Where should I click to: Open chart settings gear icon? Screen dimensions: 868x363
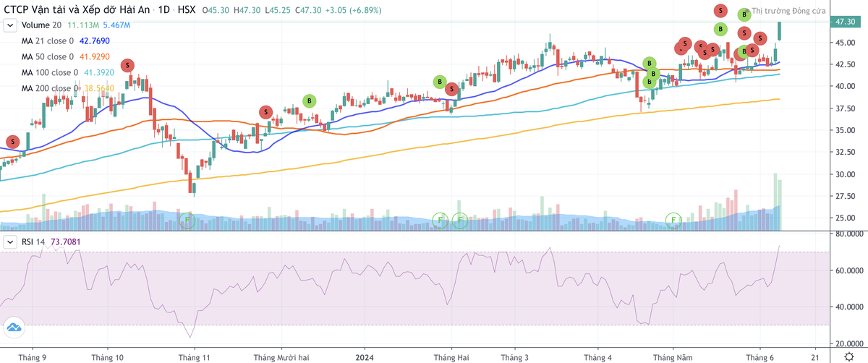coord(848,356)
